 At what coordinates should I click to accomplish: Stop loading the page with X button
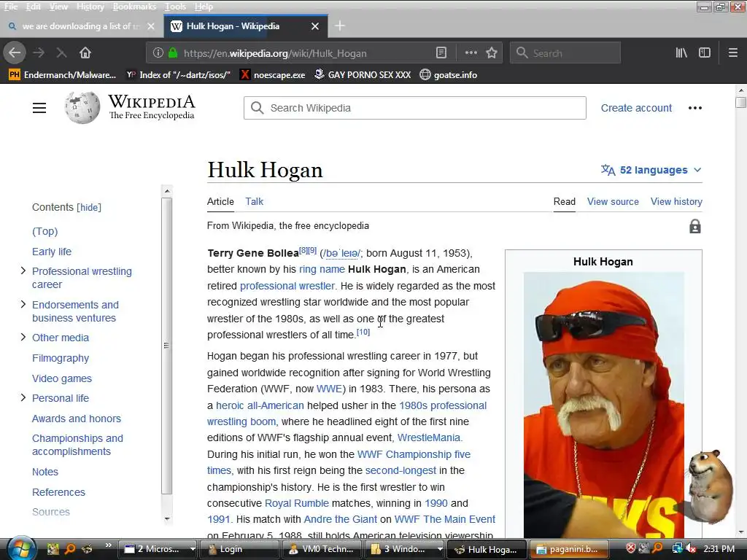tap(61, 52)
